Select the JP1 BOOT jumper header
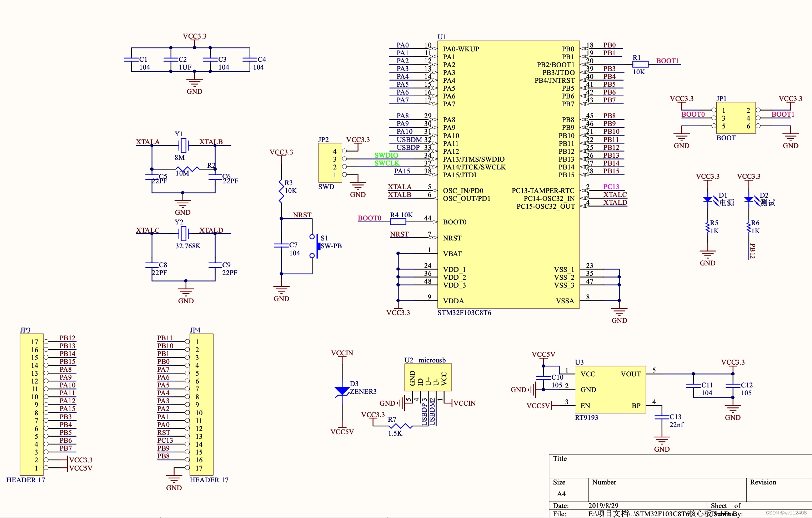This screenshot has height=518, width=812. (x=736, y=118)
